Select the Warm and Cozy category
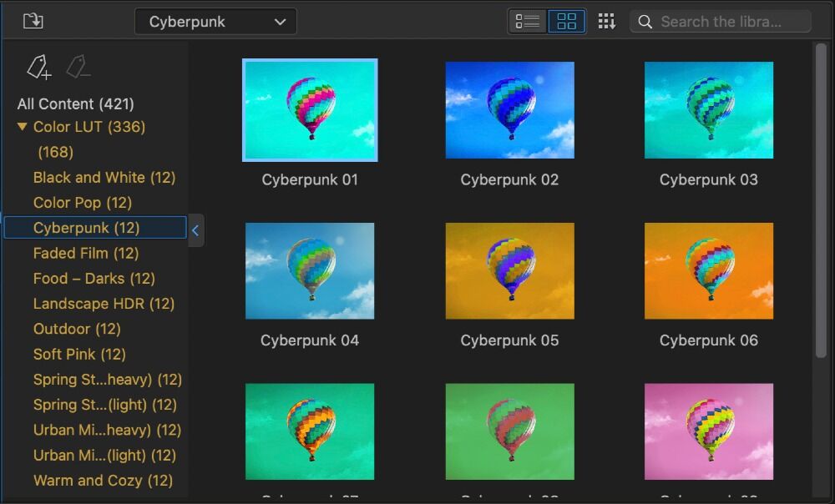Screen dimensions: 835x504 [x=103, y=481]
